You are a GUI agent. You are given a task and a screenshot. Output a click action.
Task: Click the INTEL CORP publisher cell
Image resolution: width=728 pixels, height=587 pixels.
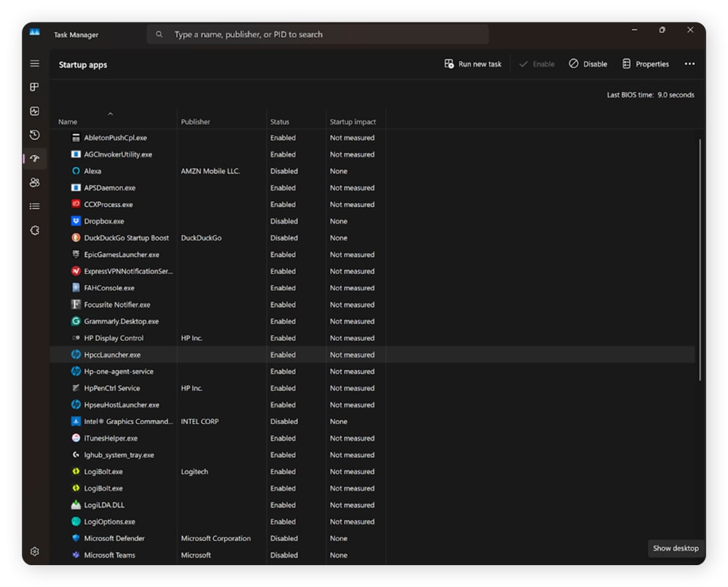click(199, 421)
